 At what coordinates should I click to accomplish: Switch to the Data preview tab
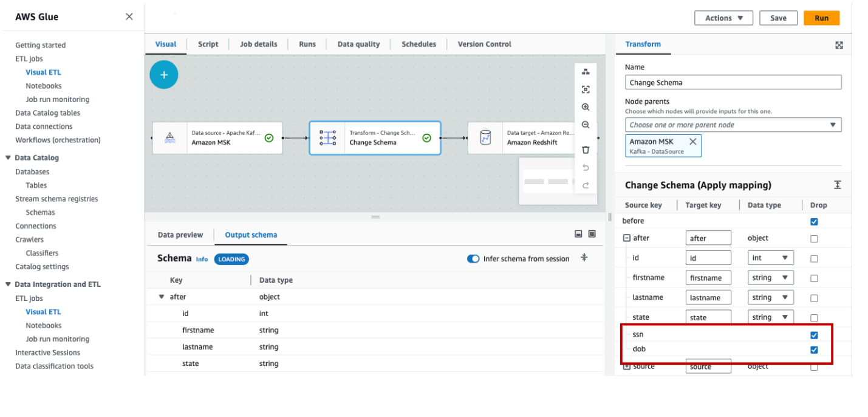pyautogui.click(x=180, y=235)
